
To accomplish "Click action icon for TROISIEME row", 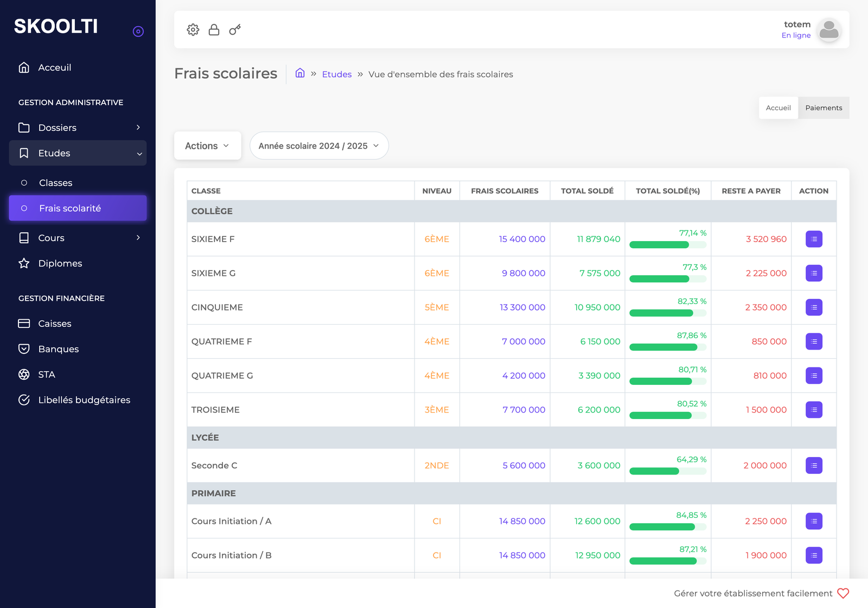I will [x=814, y=410].
